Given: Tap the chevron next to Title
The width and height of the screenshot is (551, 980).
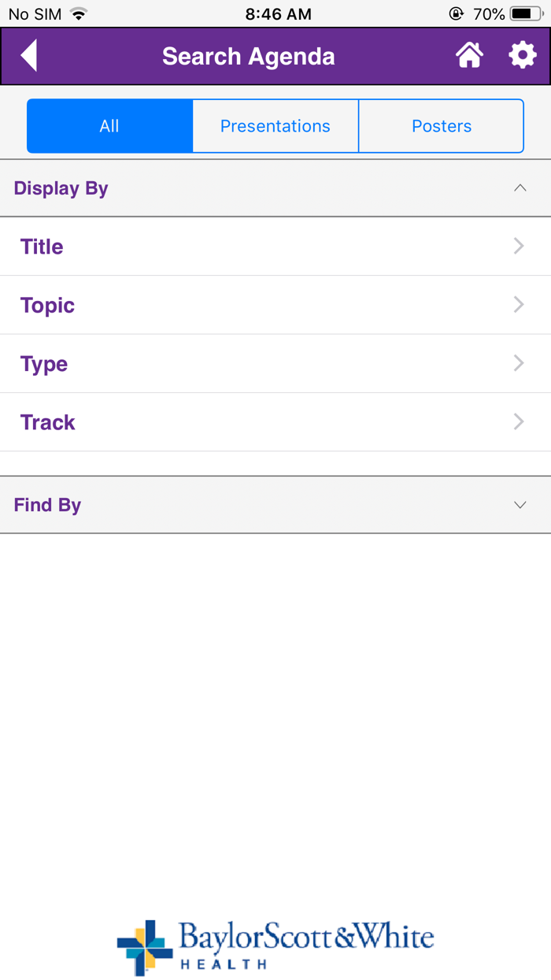Looking at the screenshot, I should tap(519, 247).
